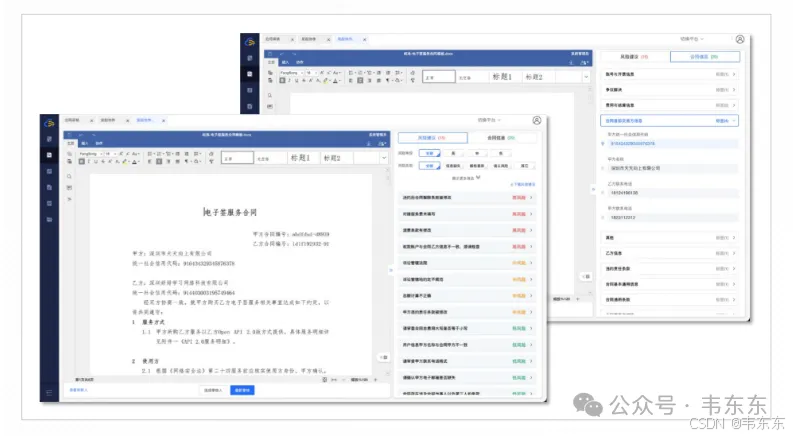Switch to 合同信息 tab in back window
793x437 pixels.
click(704, 57)
